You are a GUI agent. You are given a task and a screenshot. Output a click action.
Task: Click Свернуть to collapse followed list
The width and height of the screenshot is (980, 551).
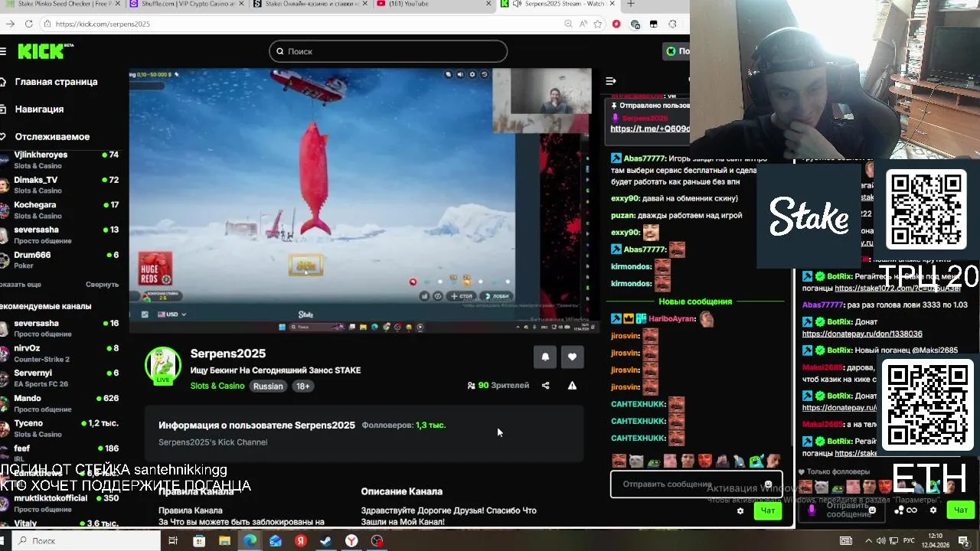pyautogui.click(x=102, y=284)
